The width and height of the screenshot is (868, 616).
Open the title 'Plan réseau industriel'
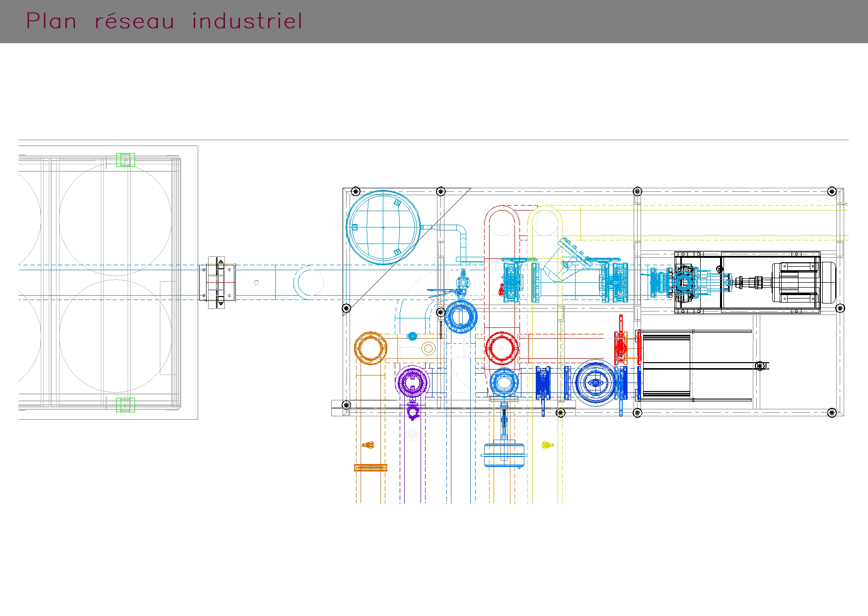click(164, 21)
